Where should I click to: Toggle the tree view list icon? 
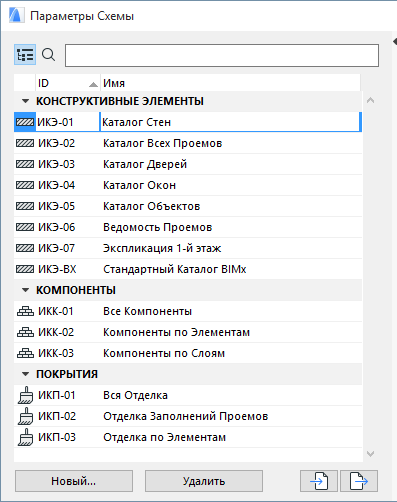click(x=25, y=55)
